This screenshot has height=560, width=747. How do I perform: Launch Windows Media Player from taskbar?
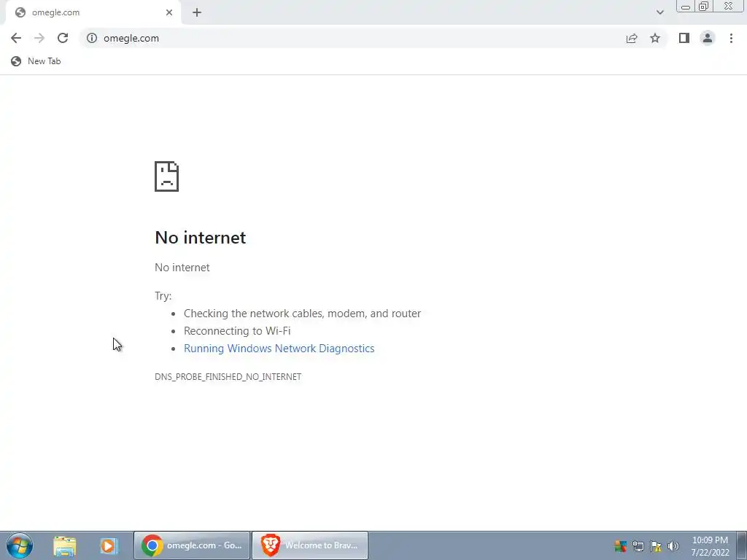(x=109, y=545)
